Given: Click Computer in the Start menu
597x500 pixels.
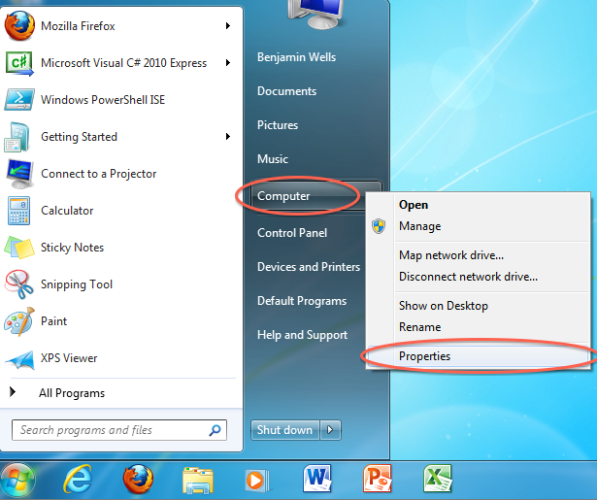Looking at the screenshot, I should pos(284,196).
